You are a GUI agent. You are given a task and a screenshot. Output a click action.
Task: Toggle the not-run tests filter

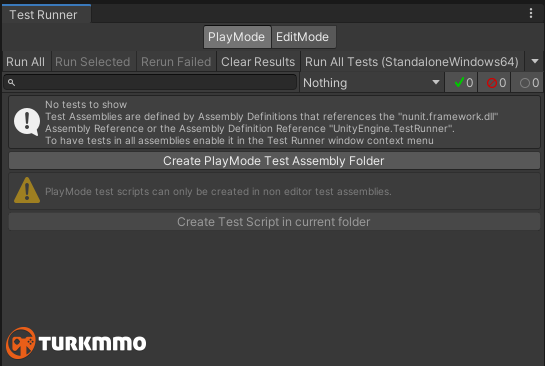527,82
